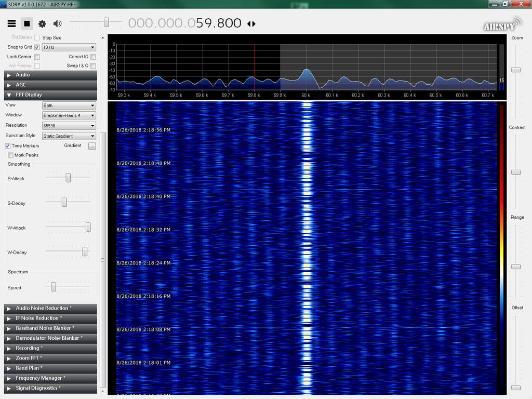Expand the AGC panel
This screenshot has height=399, width=532.
click(x=50, y=85)
